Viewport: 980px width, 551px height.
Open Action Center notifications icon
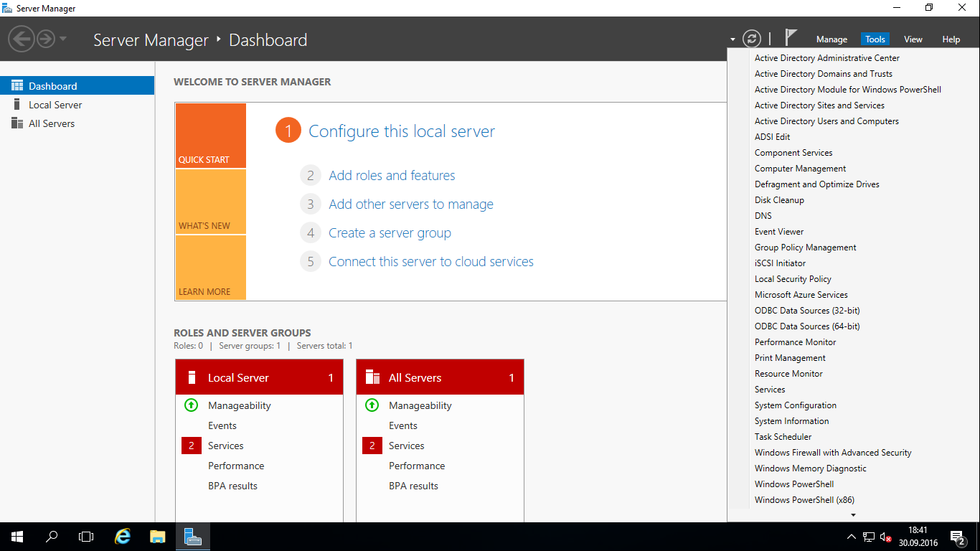958,537
